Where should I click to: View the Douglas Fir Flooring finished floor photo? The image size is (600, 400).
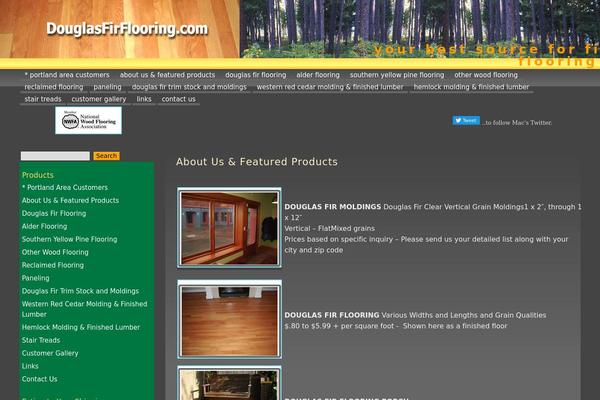click(229, 319)
